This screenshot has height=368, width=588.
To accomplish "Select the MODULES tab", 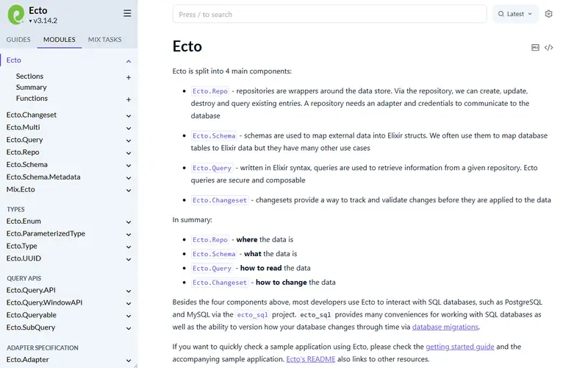I will pos(60,40).
